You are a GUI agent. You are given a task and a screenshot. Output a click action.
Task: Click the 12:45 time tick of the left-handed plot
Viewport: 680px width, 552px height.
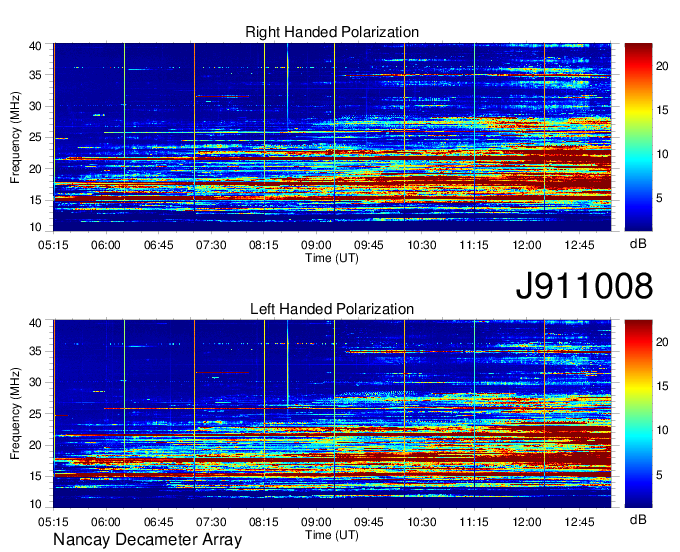click(x=580, y=522)
